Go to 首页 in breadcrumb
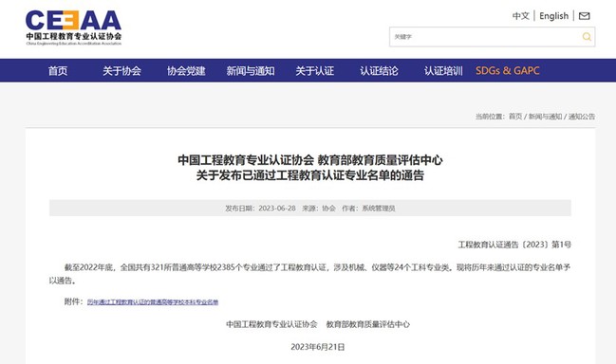 point(515,117)
